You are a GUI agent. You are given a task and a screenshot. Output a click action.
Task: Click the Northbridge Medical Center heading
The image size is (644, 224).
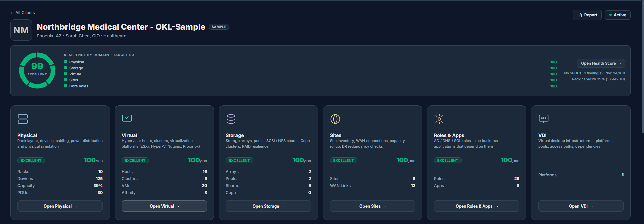pyautogui.click(x=121, y=27)
